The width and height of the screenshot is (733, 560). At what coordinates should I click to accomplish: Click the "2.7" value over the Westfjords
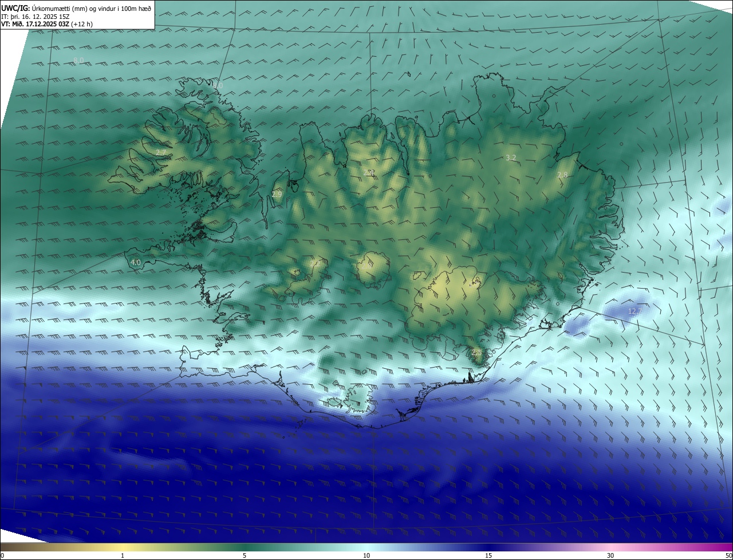161,153
